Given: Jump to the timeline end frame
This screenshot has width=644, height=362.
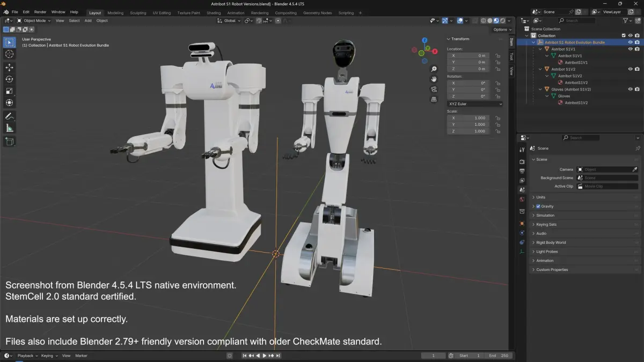Looking at the screenshot, I should 278,356.
